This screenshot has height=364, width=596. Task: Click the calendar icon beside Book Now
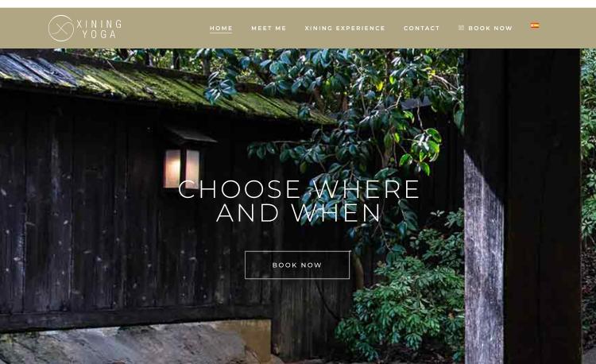point(461,28)
